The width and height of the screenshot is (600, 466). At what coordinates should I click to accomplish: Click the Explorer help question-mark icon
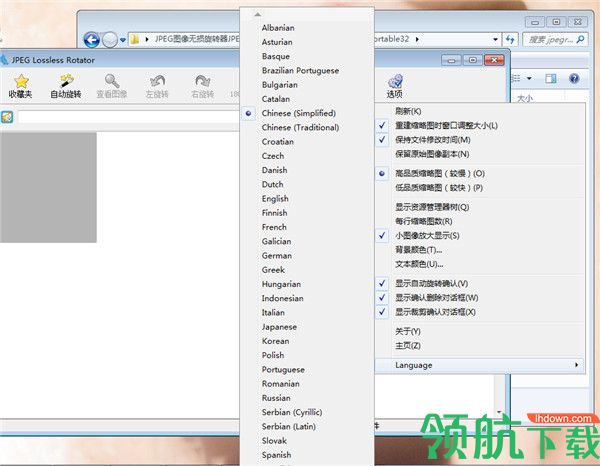pyautogui.click(x=574, y=78)
